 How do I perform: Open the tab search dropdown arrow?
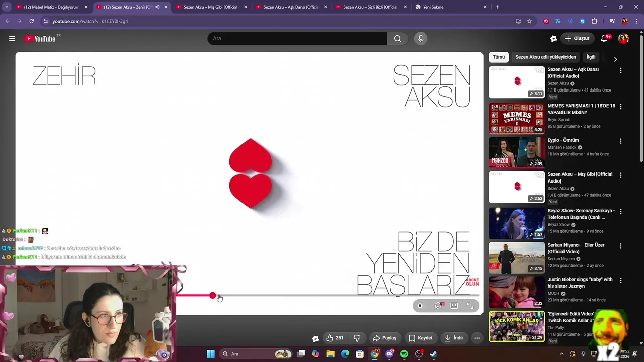(7, 7)
